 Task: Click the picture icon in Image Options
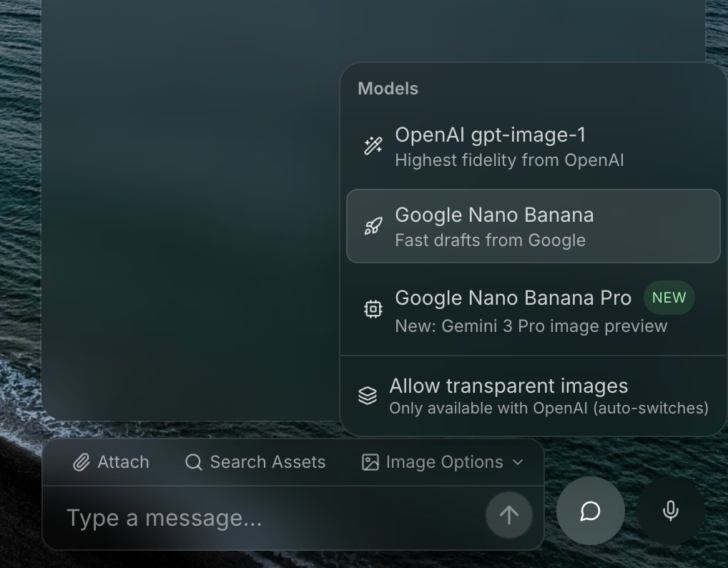370,463
